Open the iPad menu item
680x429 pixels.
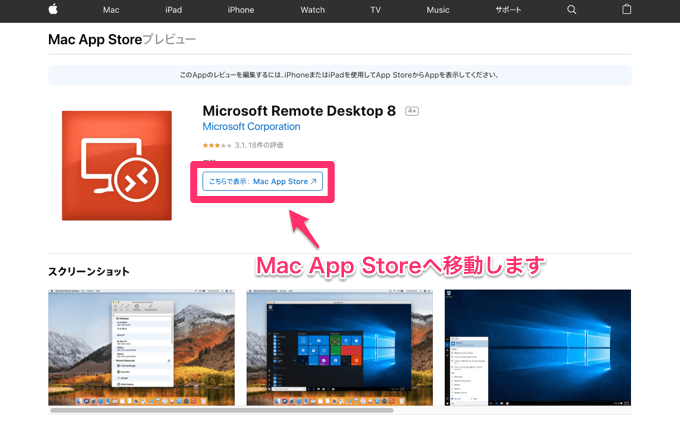173,10
